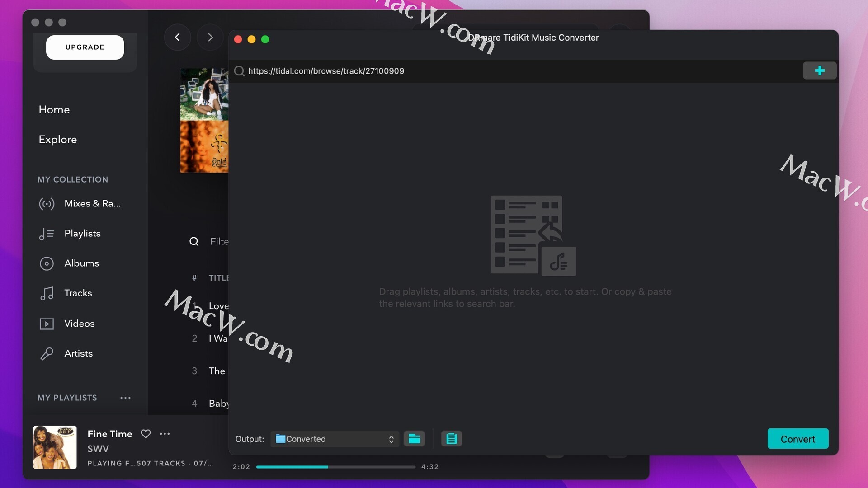Click the Fine Time song title
This screenshot has height=488, width=868.
point(110,434)
